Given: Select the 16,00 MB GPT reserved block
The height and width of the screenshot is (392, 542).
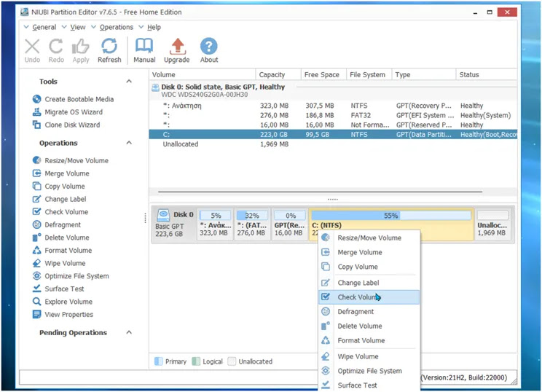Looking at the screenshot, I should (290, 223).
